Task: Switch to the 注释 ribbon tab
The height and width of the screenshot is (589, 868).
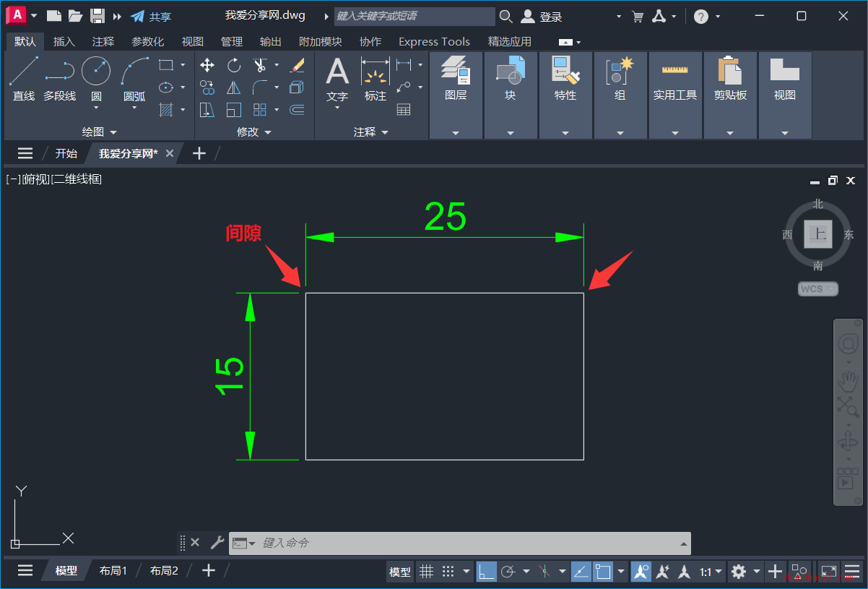Action: (x=103, y=42)
